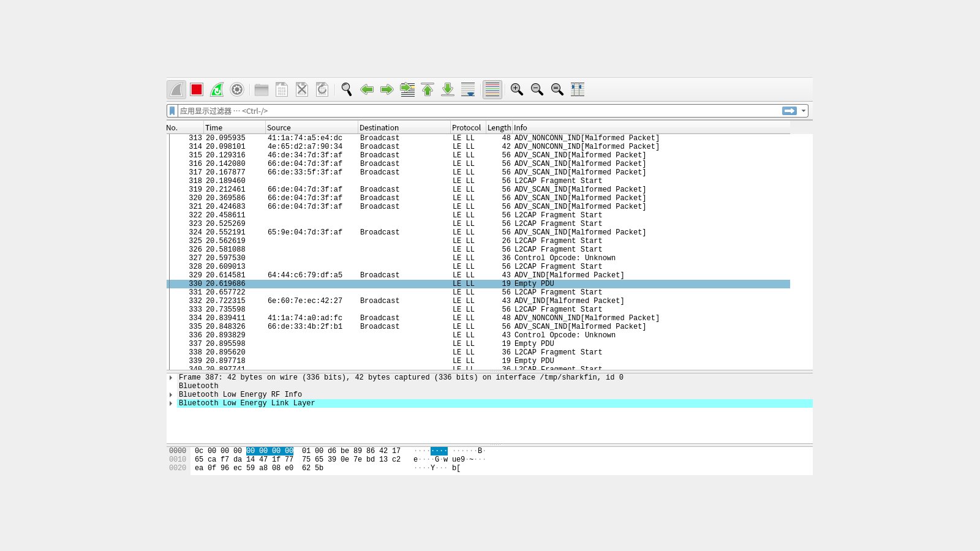Open display filter bookmark icon

click(x=173, y=111)
